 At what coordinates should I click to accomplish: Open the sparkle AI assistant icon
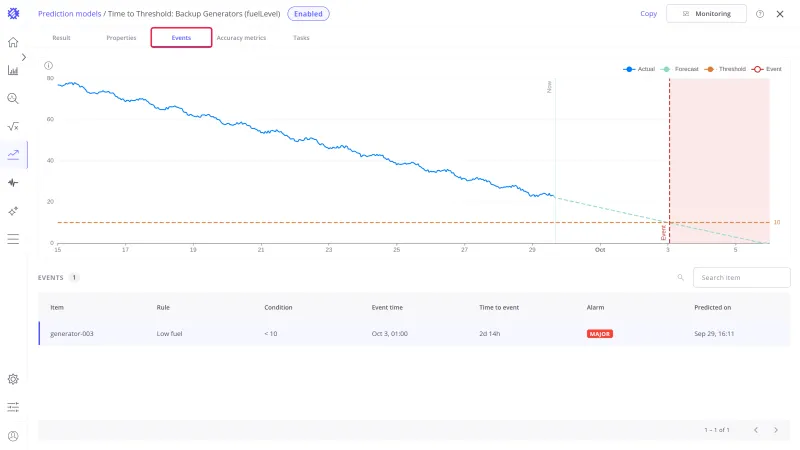tap(13, 211)
